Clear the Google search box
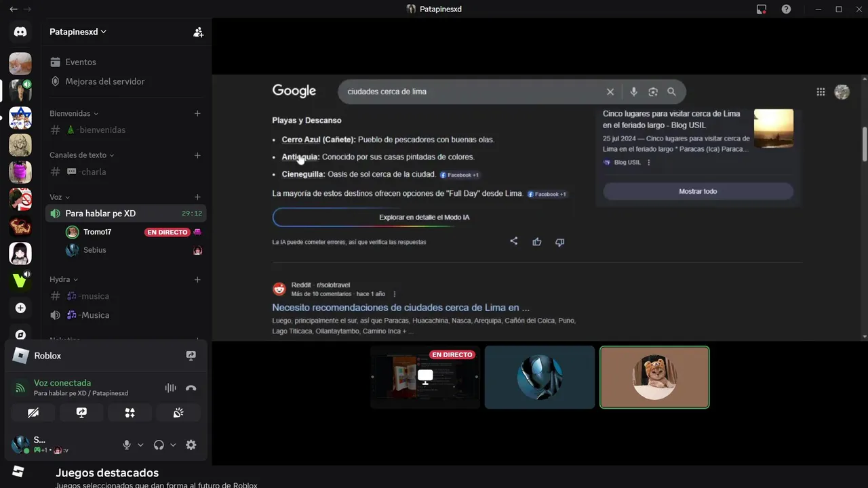 click(x=610, y=91)
